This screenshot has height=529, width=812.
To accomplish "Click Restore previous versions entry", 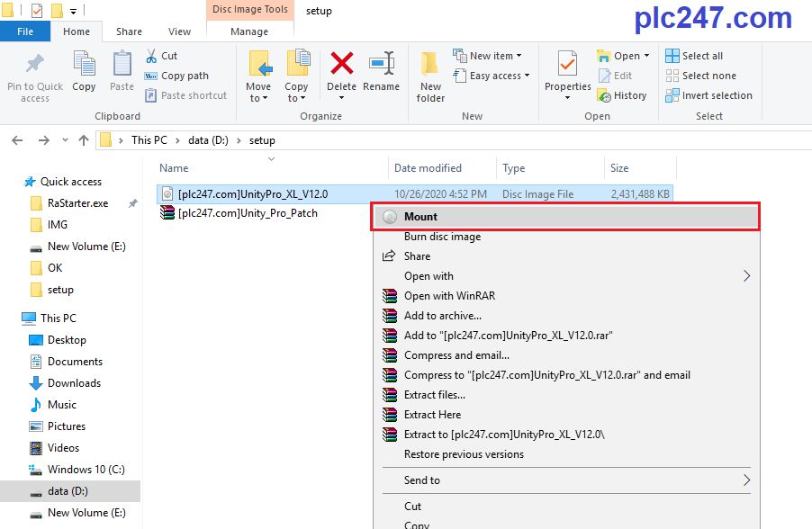I will [565, 454].
